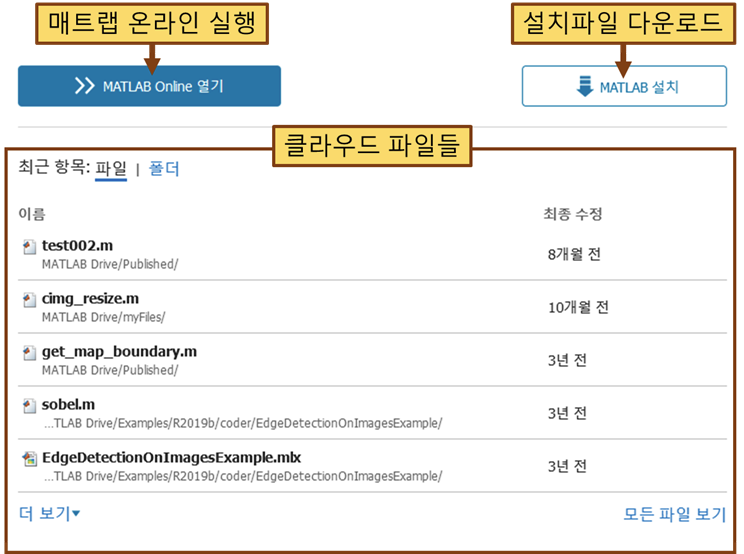Open the get_map_boundary.m file
Screen dimensions: 744x554
119,351
